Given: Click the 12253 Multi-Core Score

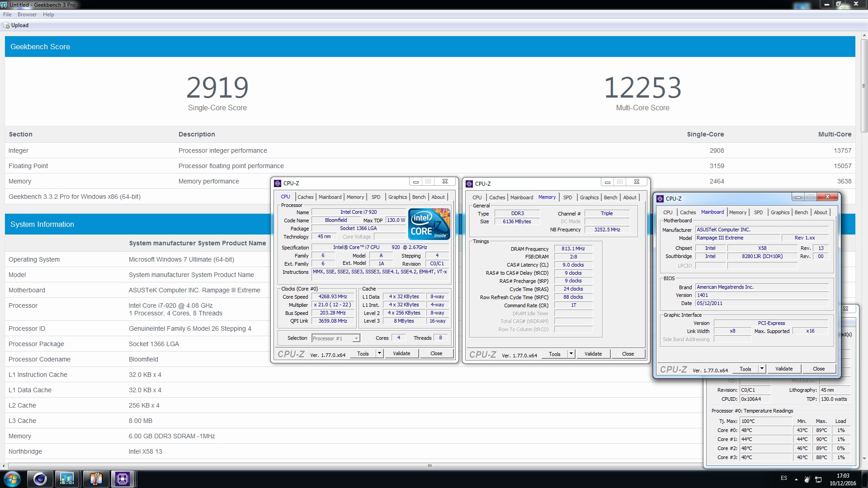Looking at the screenshot, I should 642,88.
